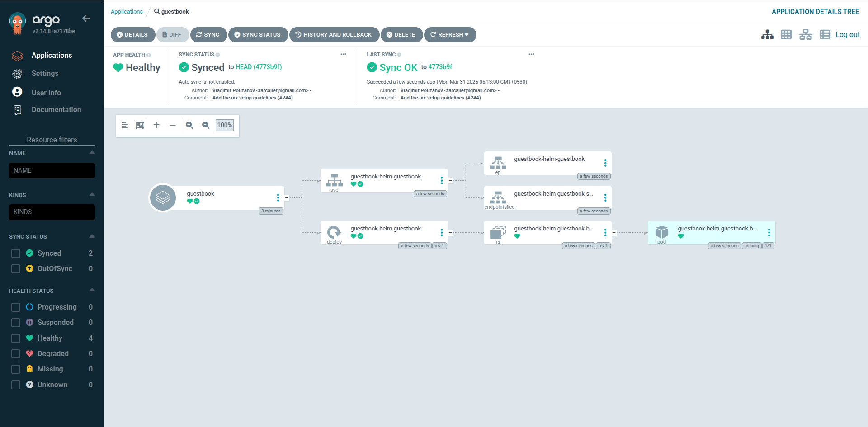Open the SYNC STATUS view
This screenshot has height=427, width=868.
pyautogui.click(x=258, y=35)
